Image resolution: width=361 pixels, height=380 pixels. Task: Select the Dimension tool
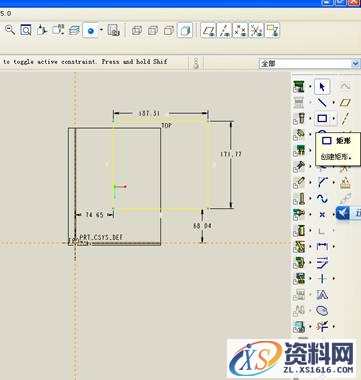pyautogui.click(x=322, y=247)
